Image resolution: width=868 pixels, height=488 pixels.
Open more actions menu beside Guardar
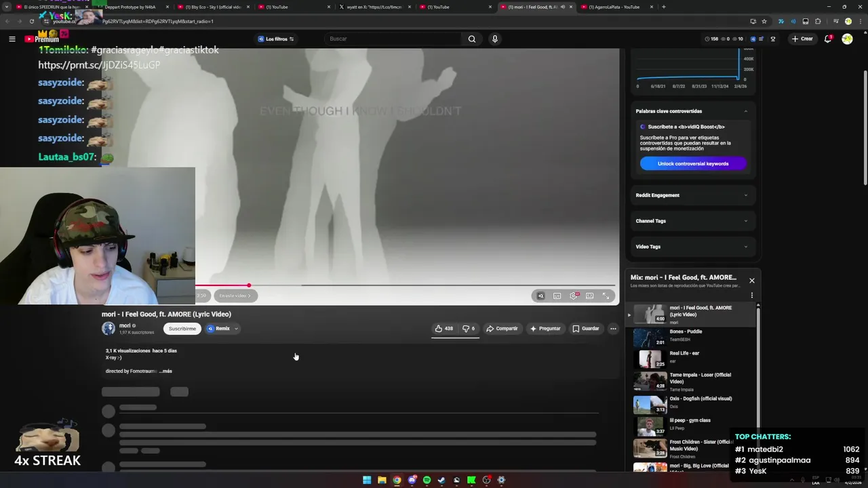coord(613,329)
